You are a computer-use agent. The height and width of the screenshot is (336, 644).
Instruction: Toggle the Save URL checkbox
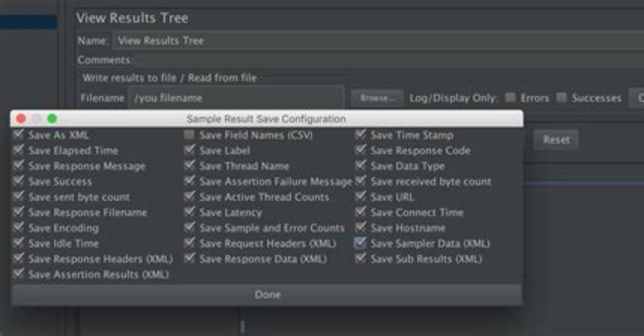(361, 197)
